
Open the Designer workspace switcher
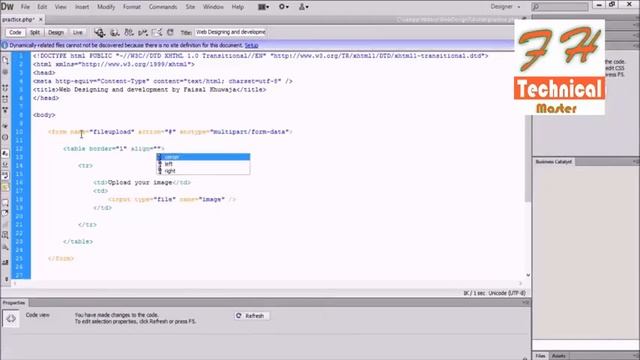pyautogui.click(x=505, y=7)
